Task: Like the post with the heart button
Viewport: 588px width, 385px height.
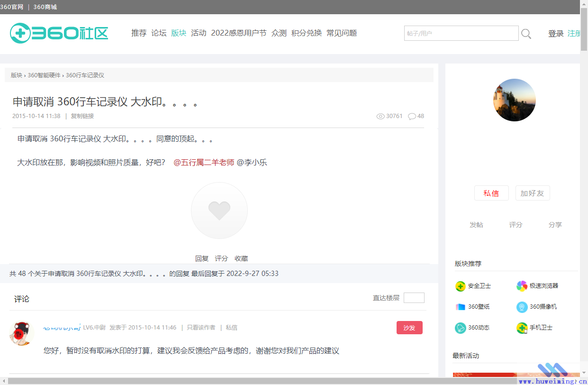Action: coord(219,211)
